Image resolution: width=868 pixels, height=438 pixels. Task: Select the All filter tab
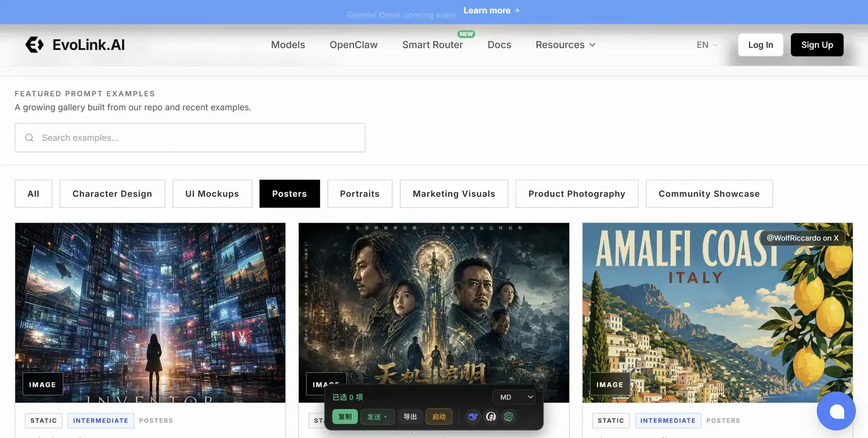pos(33,193)
